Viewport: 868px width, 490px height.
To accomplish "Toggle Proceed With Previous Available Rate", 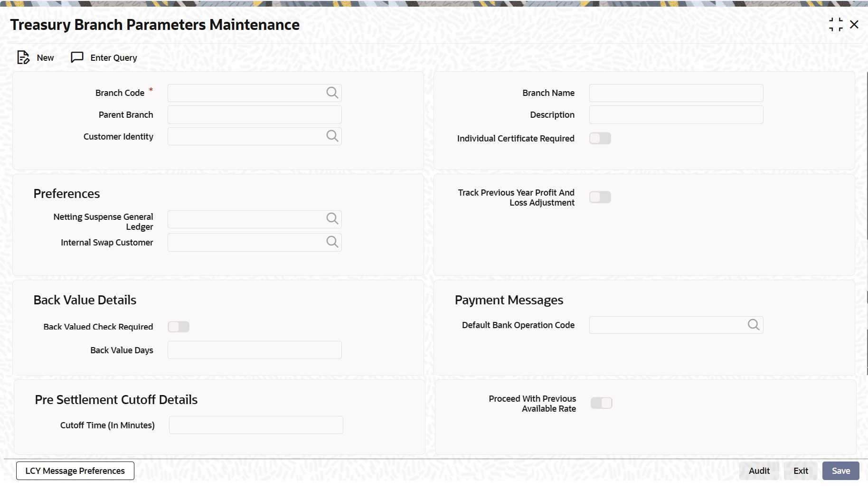I will pyautogui.click(x=601, y=403).
